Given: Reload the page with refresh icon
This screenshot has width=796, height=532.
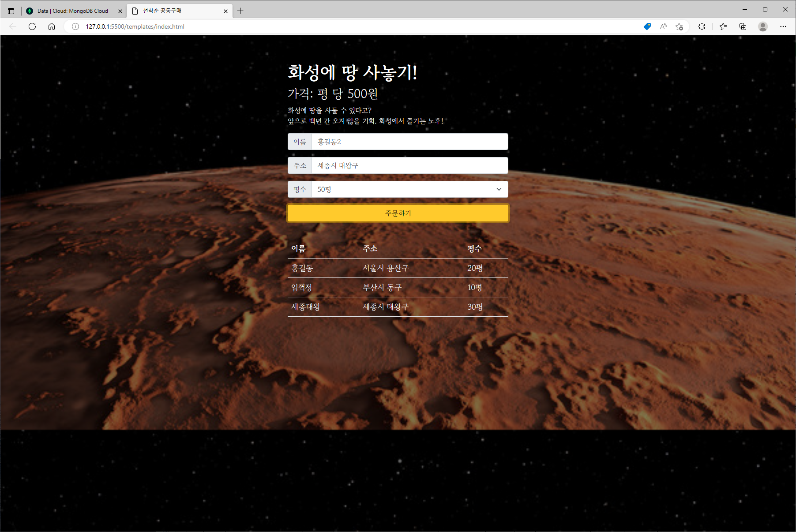Looking at the screenshot, I should [x=32, y=26].
